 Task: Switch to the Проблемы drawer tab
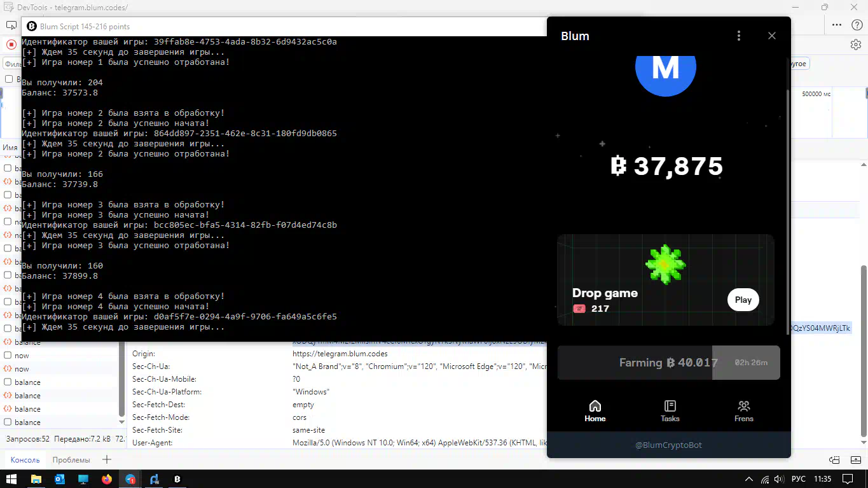click(x=71, y=460)
